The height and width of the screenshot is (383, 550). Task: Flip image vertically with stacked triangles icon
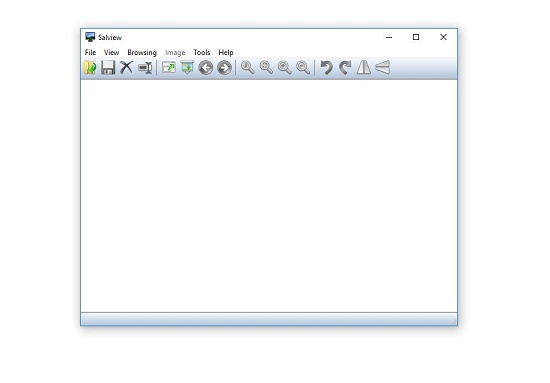[x=382, y=67]
